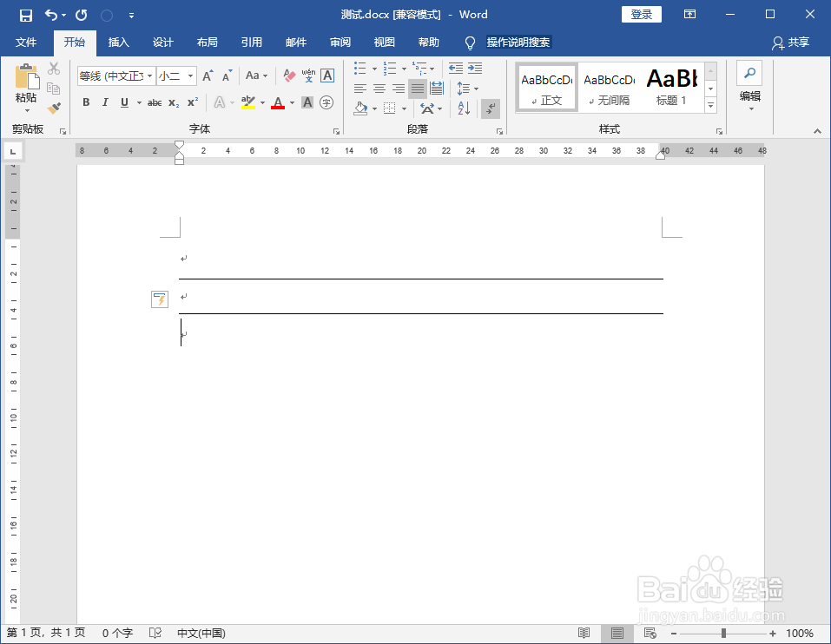Viewport: 831px width, 644px height.
Task: Apply distributed alignment
Action: click(438, 89)
